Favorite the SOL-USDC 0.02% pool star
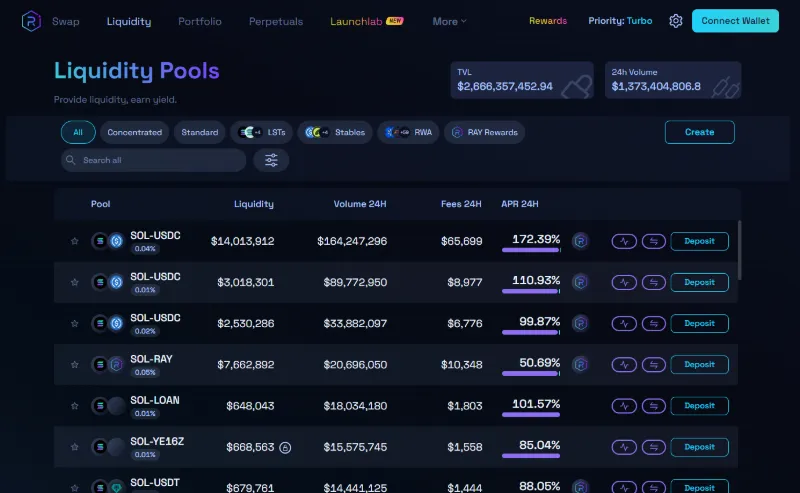 click(x=74, y=324)
